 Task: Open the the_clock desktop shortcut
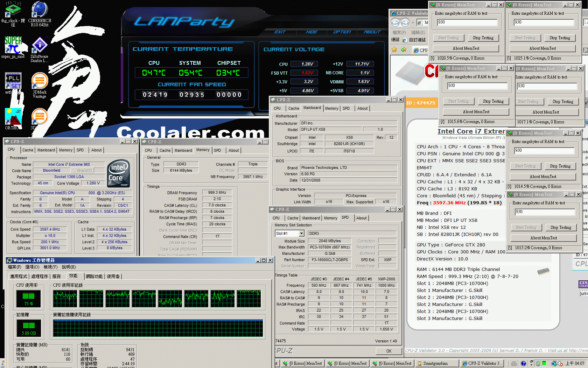[x=13, y=14]
